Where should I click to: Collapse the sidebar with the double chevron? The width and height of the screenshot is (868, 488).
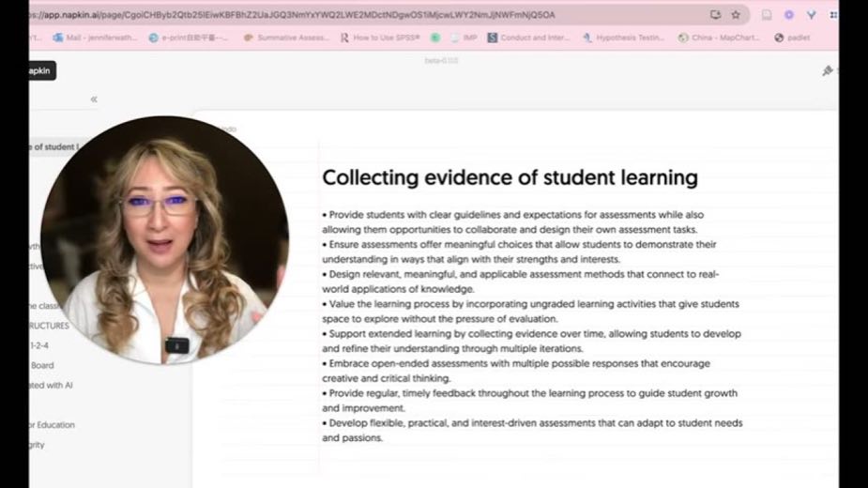(x=94, y=99)
